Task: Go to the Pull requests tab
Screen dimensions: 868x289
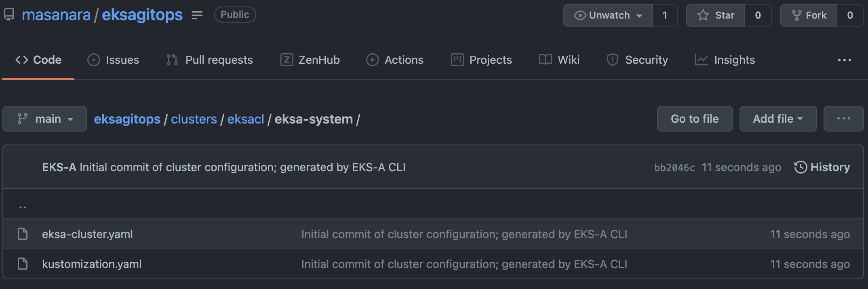Action: 210,60
